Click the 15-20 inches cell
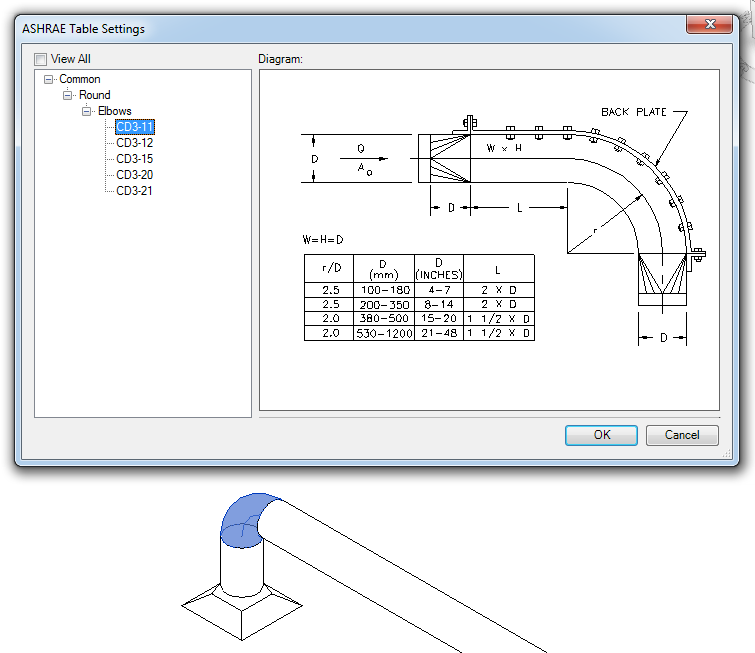The width and height of the screenshot is (755, 653). click(439, 319)
